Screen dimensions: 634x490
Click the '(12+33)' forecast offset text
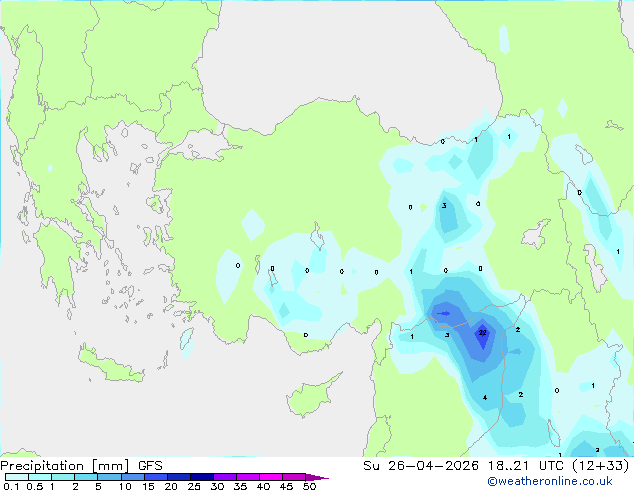601,466
